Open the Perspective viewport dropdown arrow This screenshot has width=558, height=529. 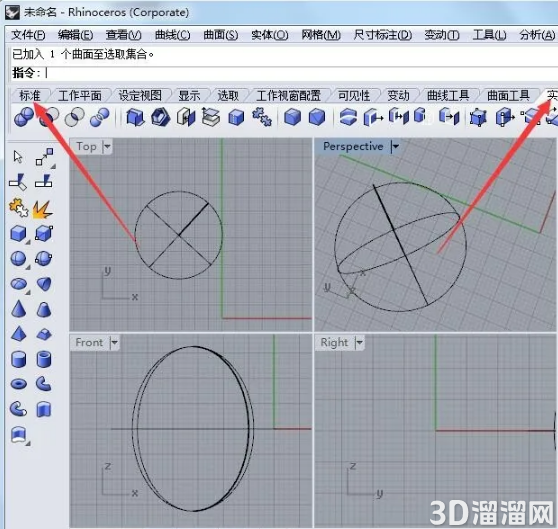click(x=395, y=146)
